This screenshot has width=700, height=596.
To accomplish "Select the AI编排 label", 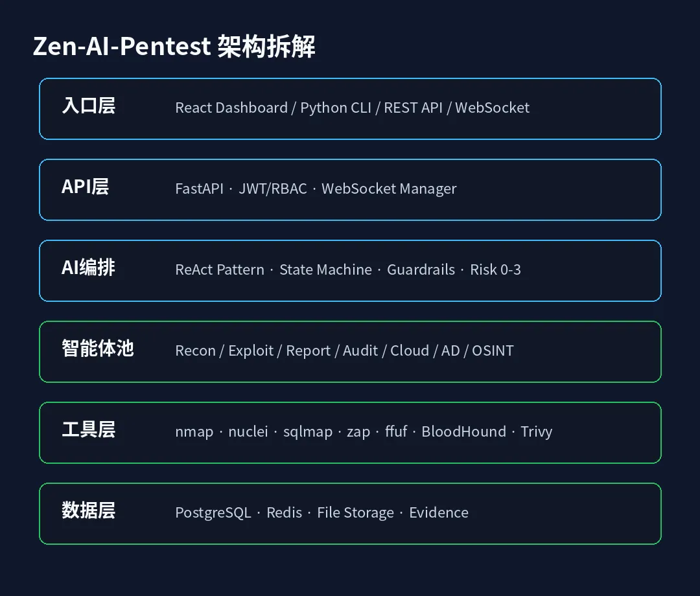I will 88,268.
